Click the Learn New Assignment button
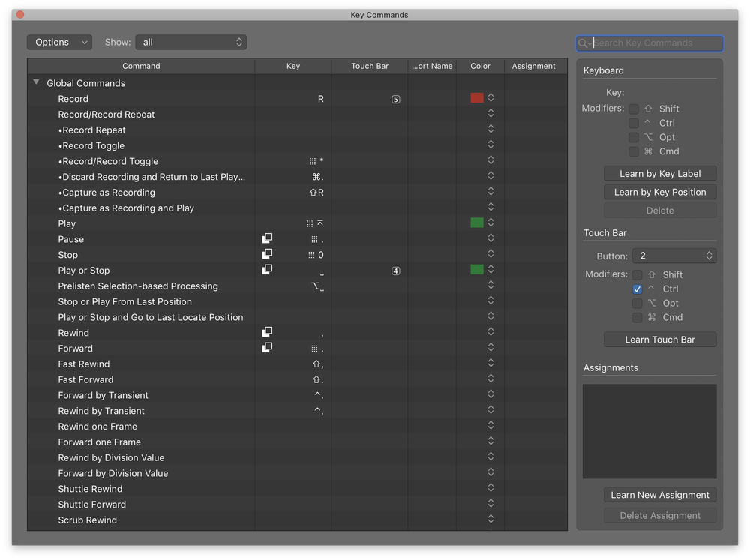The height and width of the screenshot is (560, 750). click(x=659, y=495)
